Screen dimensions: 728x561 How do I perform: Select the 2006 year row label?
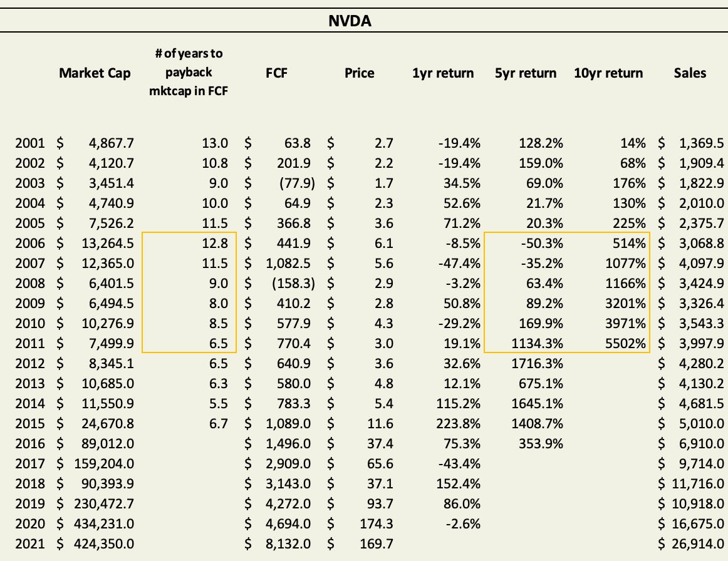point(29,243)
